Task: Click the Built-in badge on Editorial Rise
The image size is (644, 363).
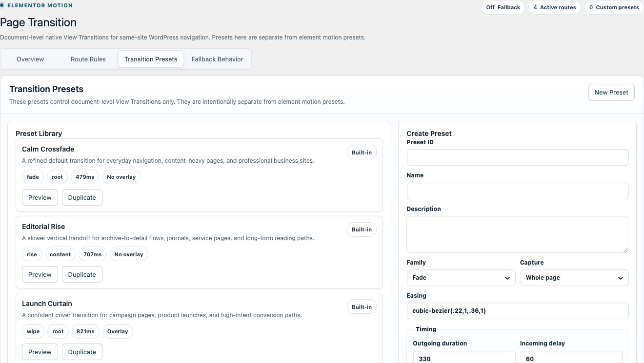Action: point(362,229)
